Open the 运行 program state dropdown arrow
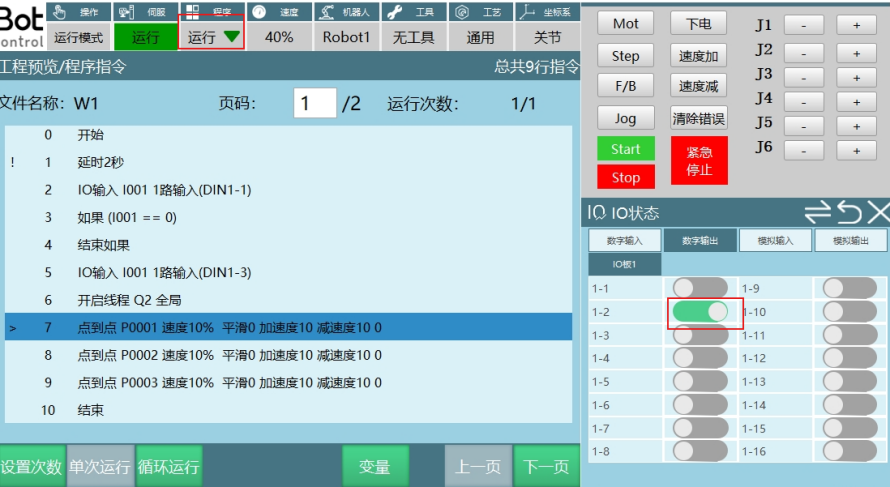The height and width of the screenshot is (487, 890). click(x=232, y=37)
